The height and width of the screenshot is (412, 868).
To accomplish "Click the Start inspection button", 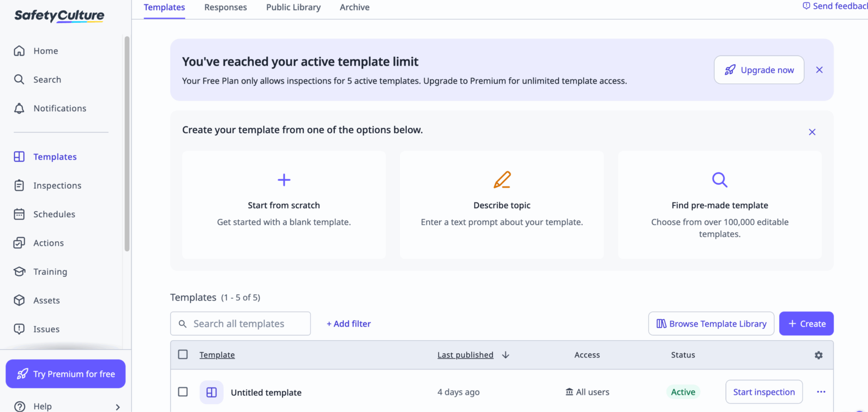I will (764, 392).
